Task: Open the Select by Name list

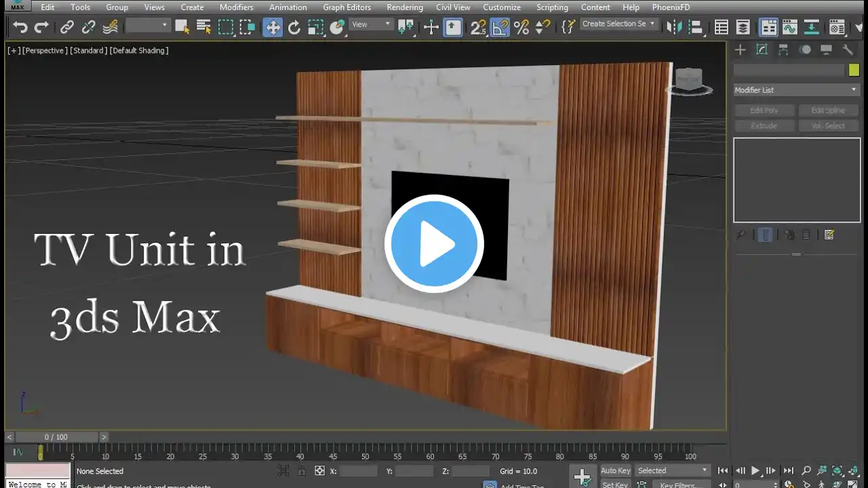Action: tap(203, 27)
